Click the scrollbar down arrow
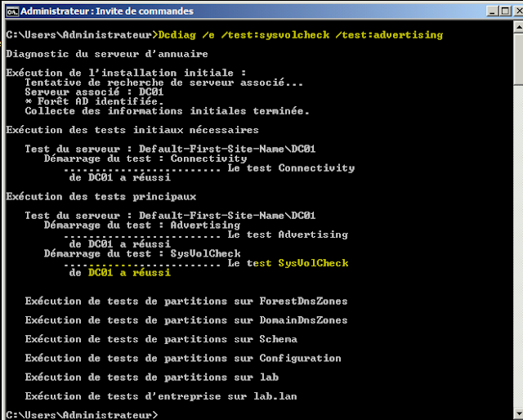 tap(519, 413)
